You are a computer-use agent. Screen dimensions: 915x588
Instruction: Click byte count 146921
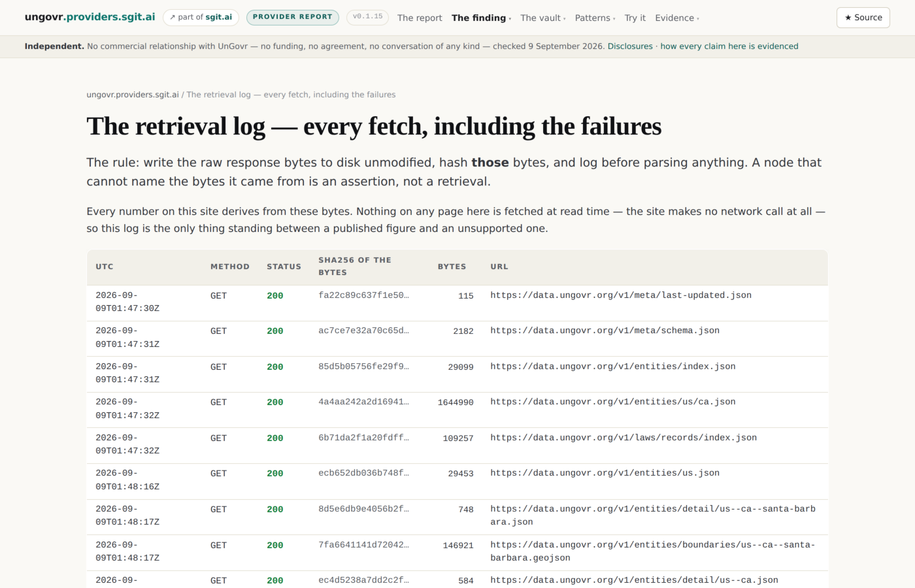458,546
